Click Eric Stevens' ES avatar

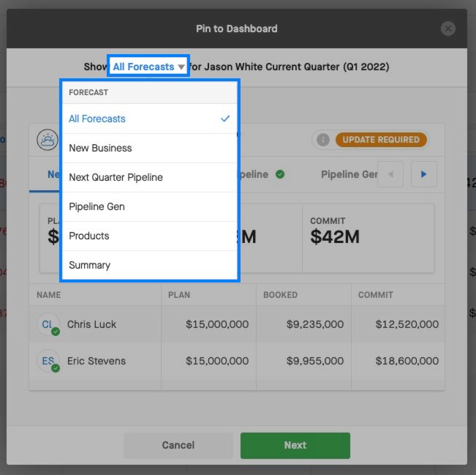click(48, 361)
